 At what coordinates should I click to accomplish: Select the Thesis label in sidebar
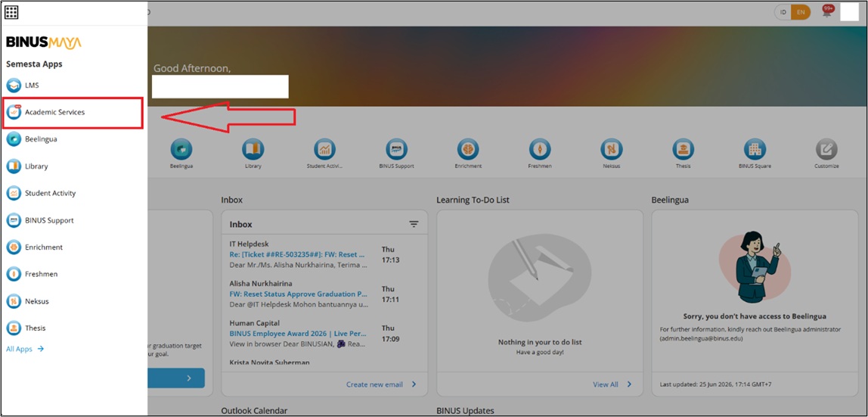click(x=36, y=328)
